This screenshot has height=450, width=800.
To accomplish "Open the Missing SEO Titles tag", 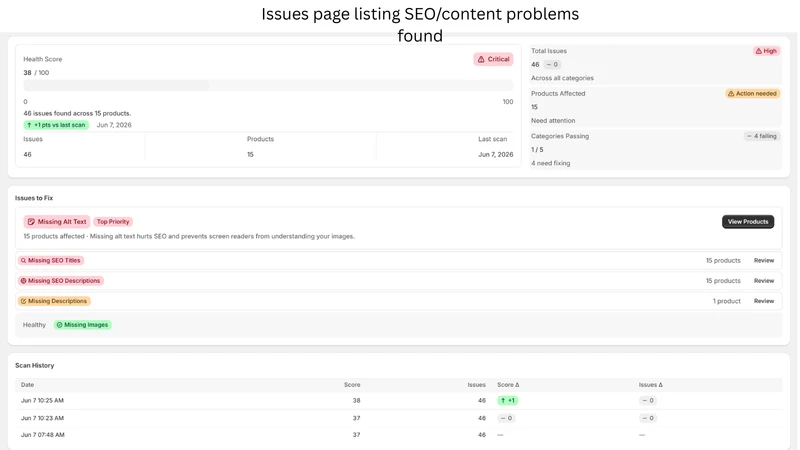I will tap(51, 260).
